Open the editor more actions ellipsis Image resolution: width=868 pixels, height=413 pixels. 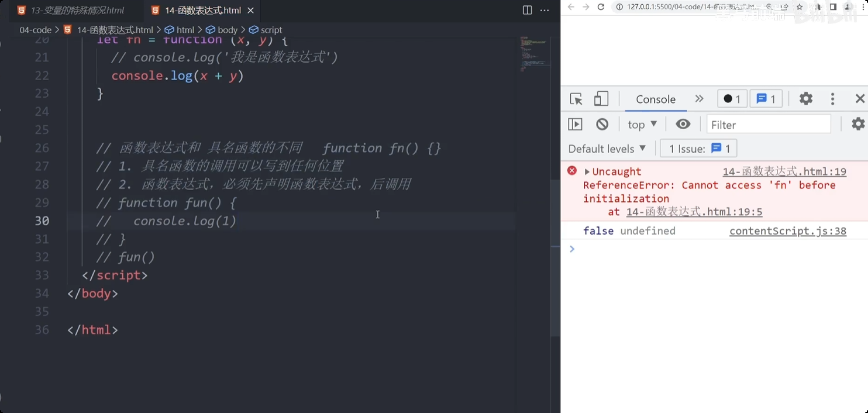[x=544, y=10]
